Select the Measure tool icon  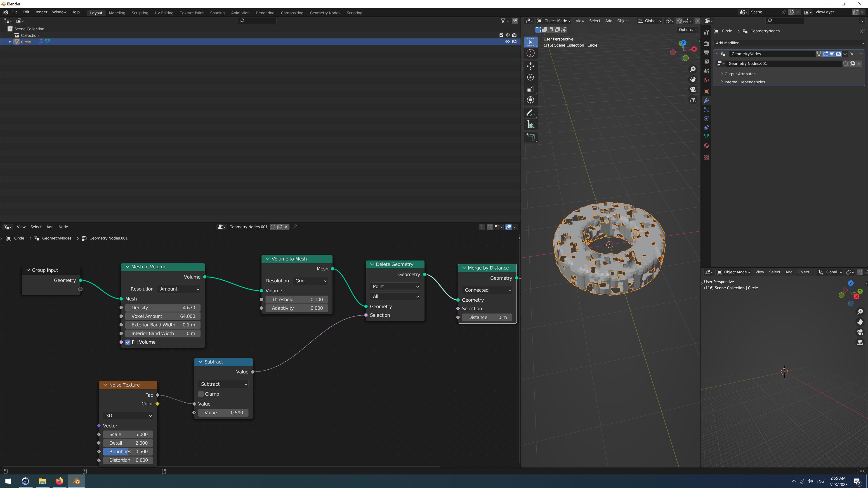pos(530,125)
